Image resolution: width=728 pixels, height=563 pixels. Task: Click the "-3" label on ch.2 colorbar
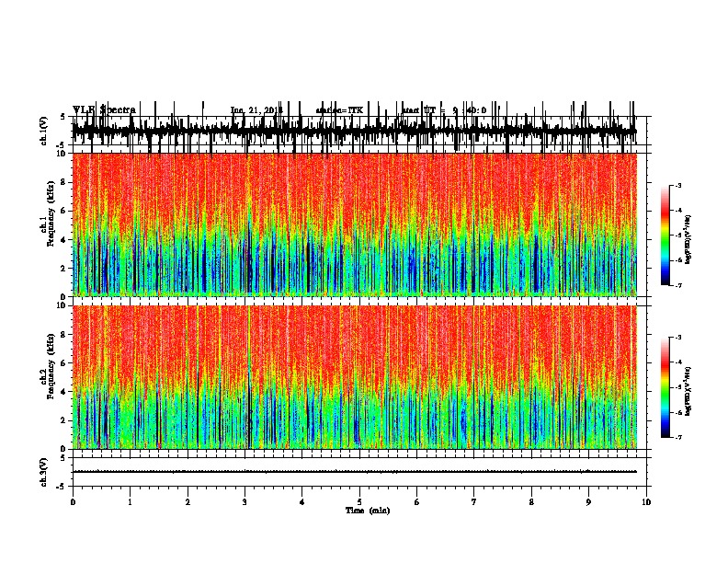click(678, 338)
